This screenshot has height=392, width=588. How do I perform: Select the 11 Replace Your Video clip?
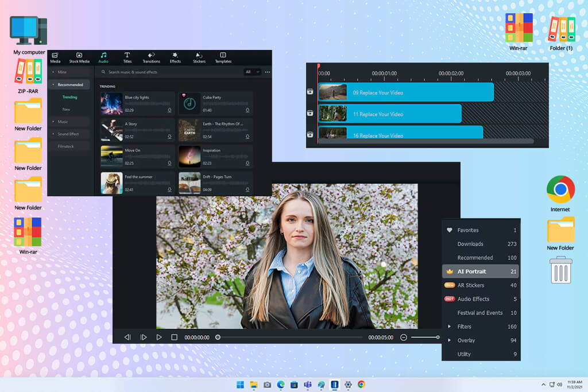point(390,114)
